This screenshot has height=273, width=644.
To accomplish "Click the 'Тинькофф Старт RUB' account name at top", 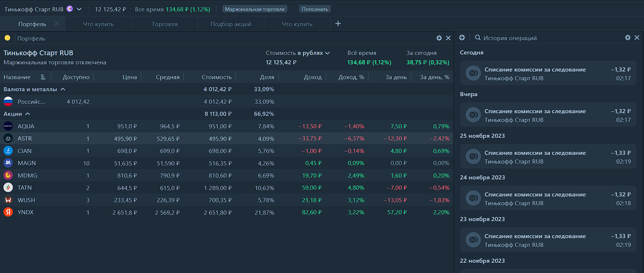I will click(x=34, y=9).
